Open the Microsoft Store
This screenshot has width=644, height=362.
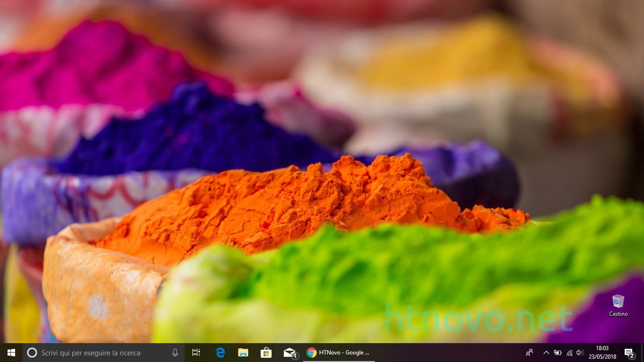pyautogui.click(x=266, y=352)
